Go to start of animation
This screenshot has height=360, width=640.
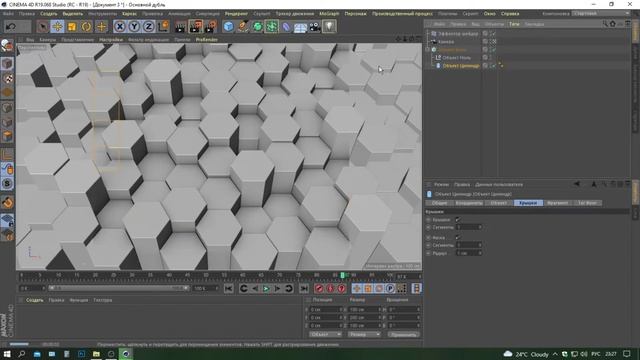tap(229, 289)
